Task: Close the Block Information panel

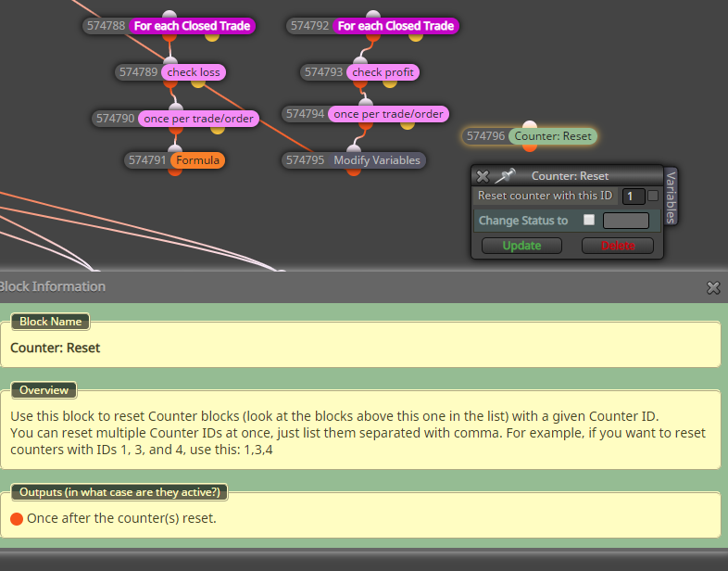Action: coord(713,288)
